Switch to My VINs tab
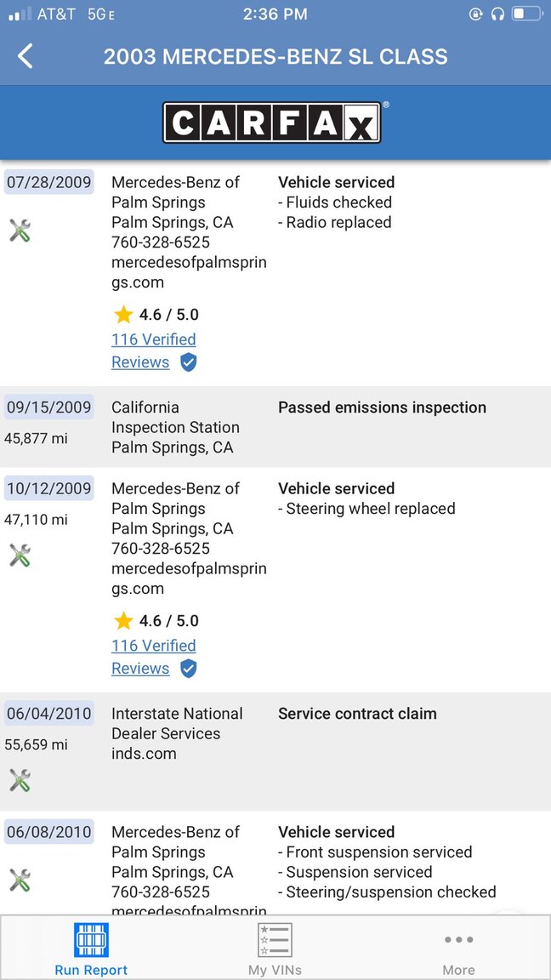The width and height of the screenshot is (551, 980). [275, 949]
